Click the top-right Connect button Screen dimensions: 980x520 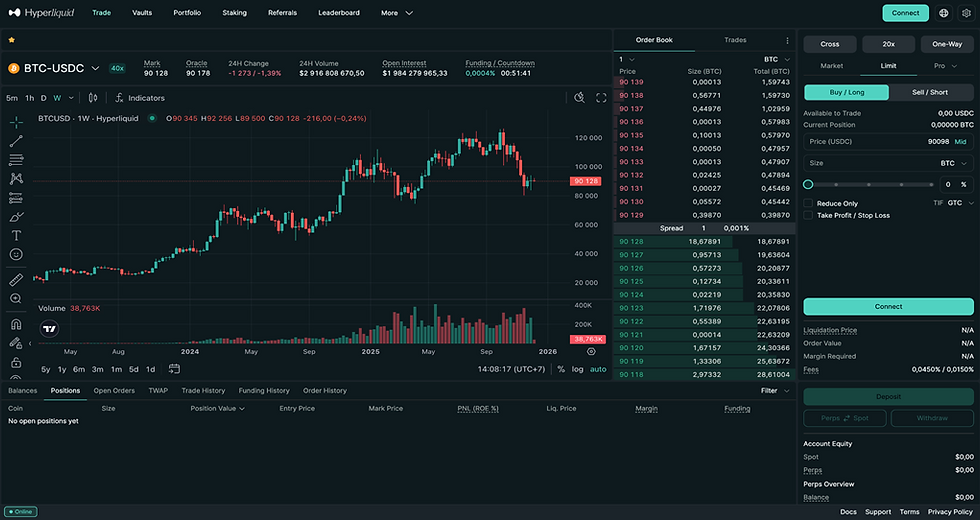coord(905,13)
